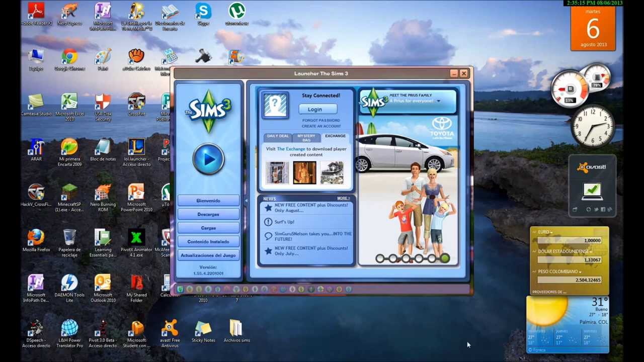Select the Exchange tab
644x362 pixels.
[335, 136]
